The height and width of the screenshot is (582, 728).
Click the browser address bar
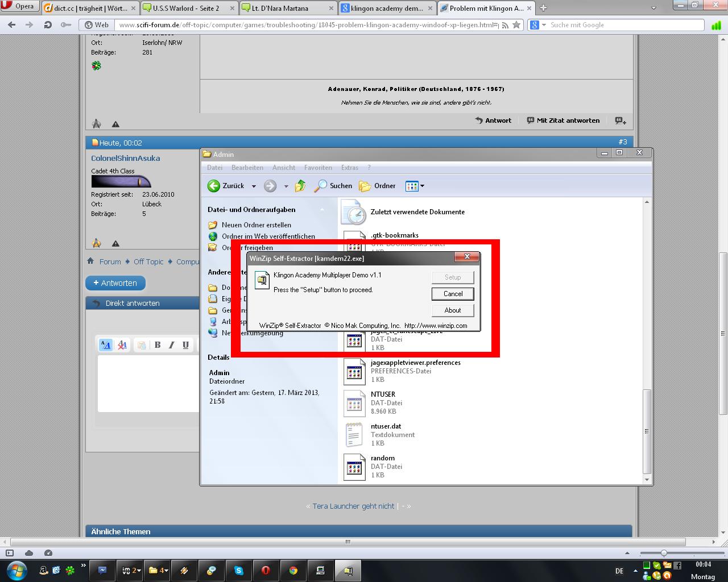pyautogui.click(x=307, y=25)
